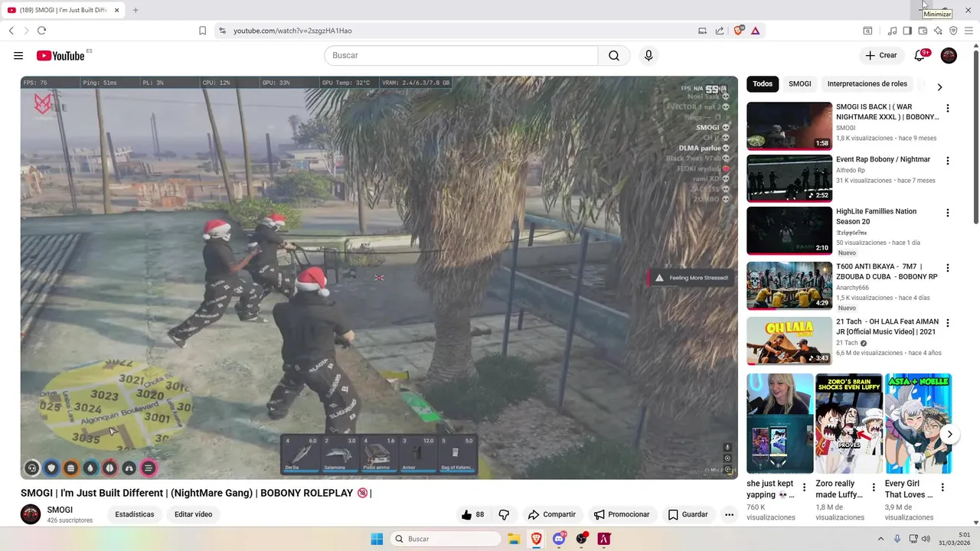
Task: Click Editar vídeo button
Action: click(x=193, y=514)
